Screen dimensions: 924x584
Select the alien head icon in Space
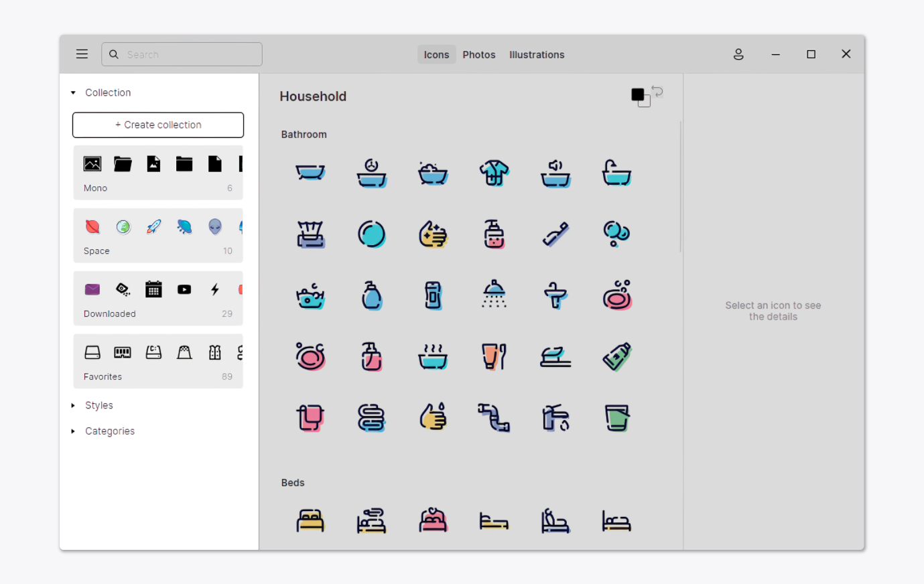[x=214, y=227]
